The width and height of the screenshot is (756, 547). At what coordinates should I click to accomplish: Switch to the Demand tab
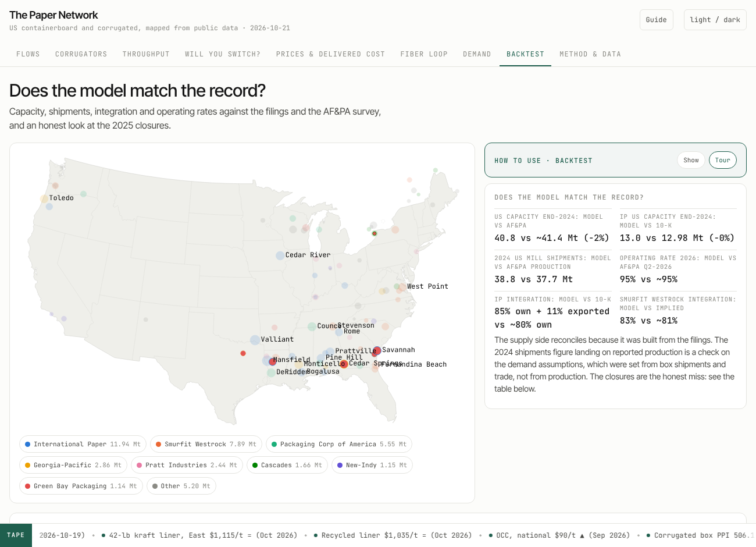[x=477, y=54]
